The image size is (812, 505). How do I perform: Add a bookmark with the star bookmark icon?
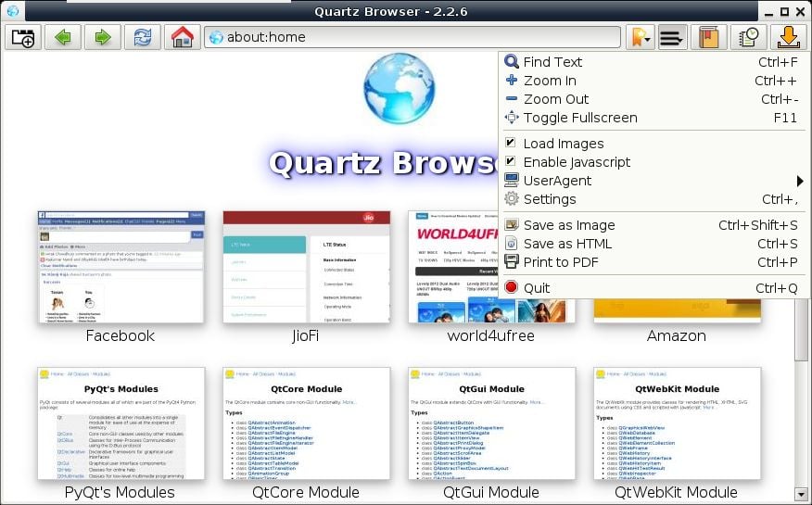[641, 37]
